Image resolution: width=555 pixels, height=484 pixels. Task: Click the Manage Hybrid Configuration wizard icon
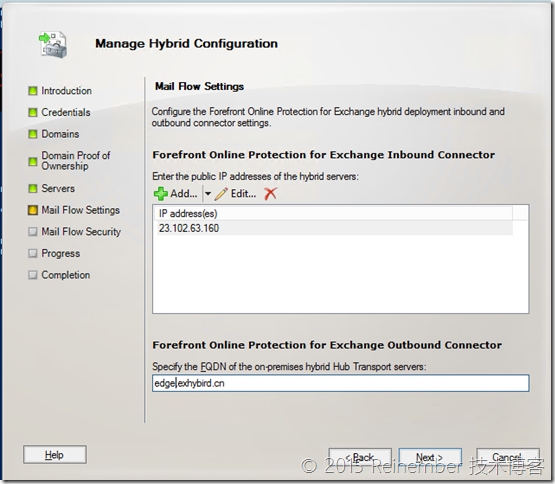pyautogui.click(x=53, y=45)
